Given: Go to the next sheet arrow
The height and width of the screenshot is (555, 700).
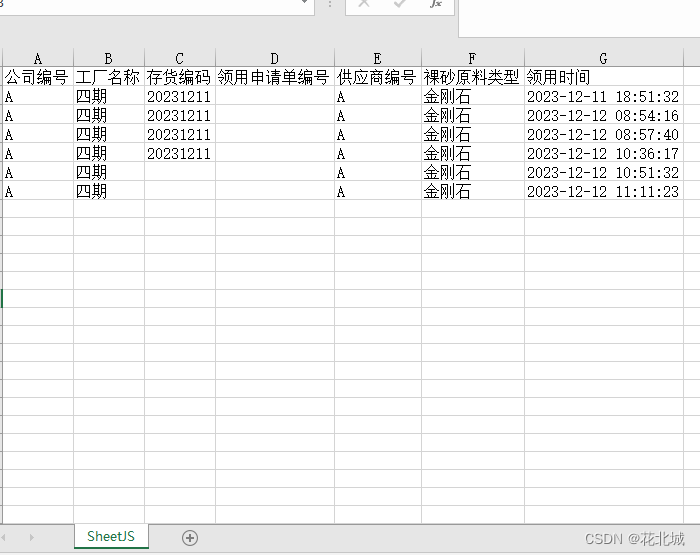Looking at the screenshot, I should point(31,537).
